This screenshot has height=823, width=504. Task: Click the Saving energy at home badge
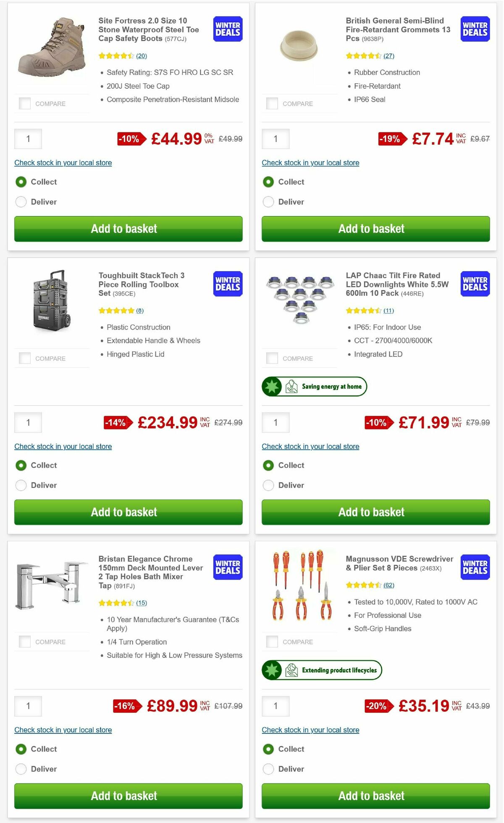[x=313, y=386]
